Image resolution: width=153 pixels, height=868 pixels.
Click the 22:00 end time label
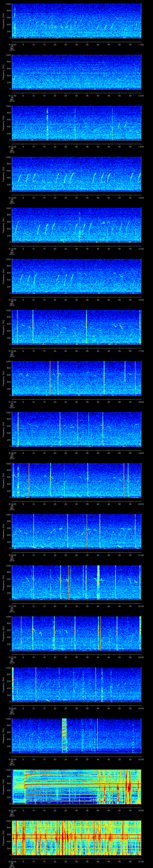141,606
